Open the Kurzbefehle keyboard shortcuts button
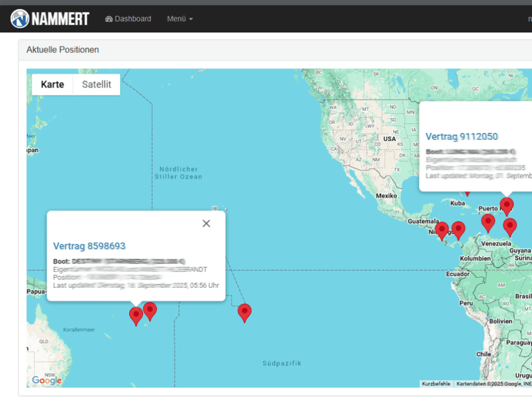The height and width of the screenshot is (399, 532). point(436,384)
